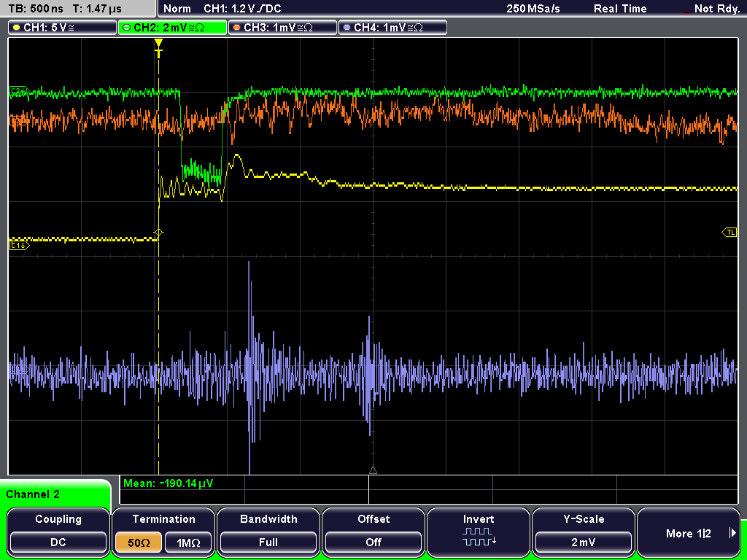Select the CH2: 2 mV channel tab
Viewport: 747px width, 560px height.
172,28
